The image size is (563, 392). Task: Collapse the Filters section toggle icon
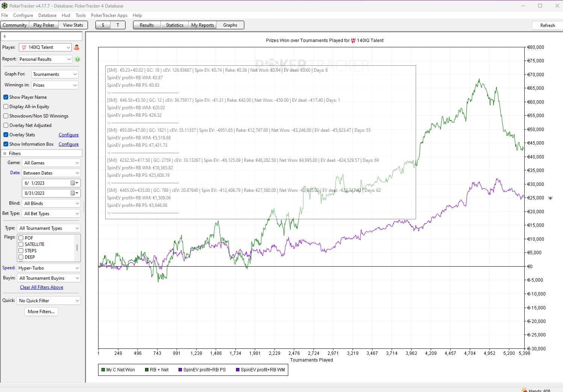[5, 154]
